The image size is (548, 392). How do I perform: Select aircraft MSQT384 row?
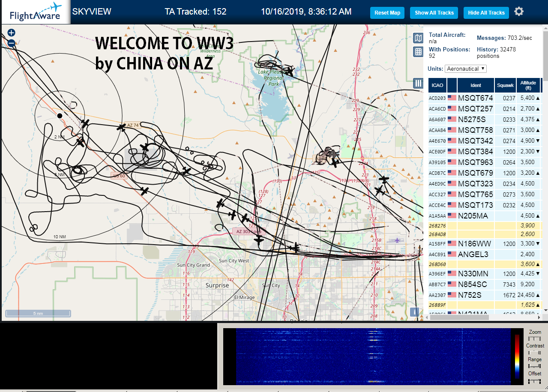tap(485, 152)
